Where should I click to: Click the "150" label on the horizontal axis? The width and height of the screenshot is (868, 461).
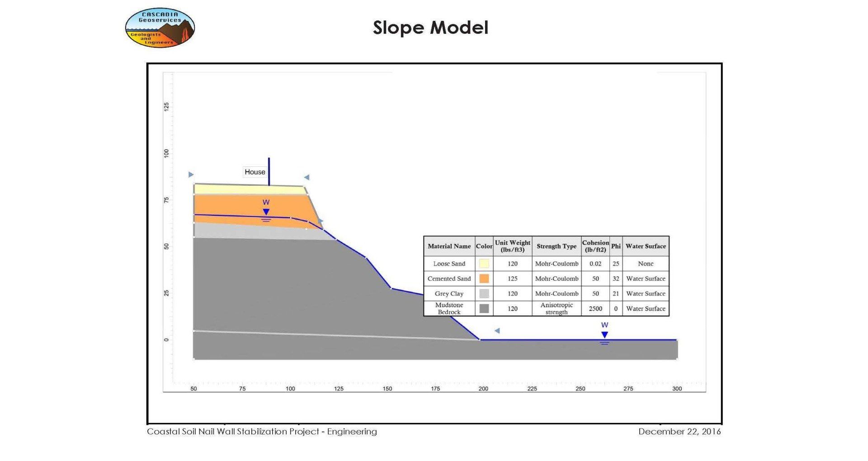[x=387, y=389]
